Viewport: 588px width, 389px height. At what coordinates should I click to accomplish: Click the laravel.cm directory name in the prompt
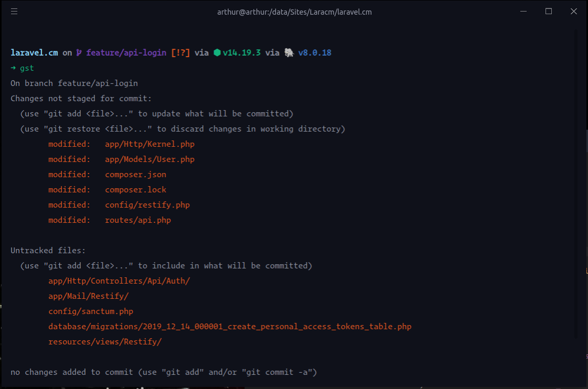34,52
